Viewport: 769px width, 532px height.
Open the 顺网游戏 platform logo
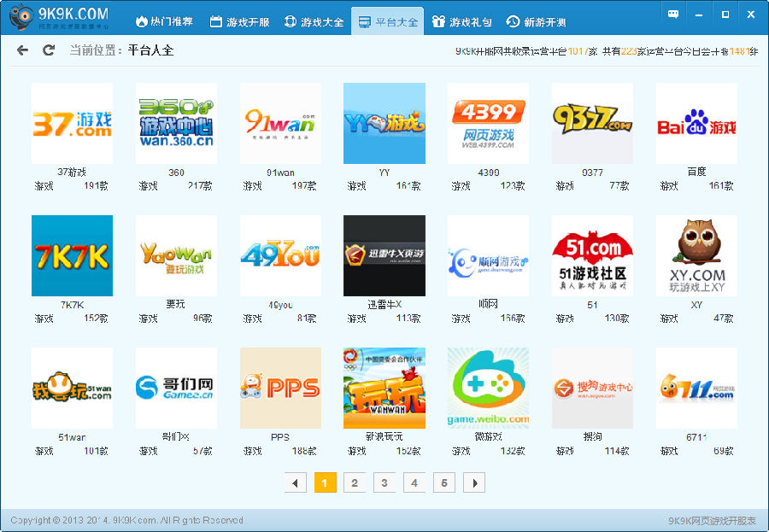(x=489, y=255)
